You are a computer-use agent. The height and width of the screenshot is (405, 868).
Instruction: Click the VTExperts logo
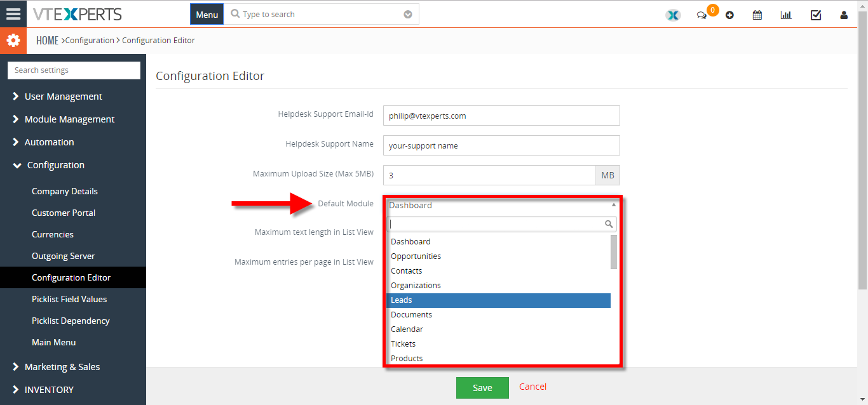[x=76, y=14]
